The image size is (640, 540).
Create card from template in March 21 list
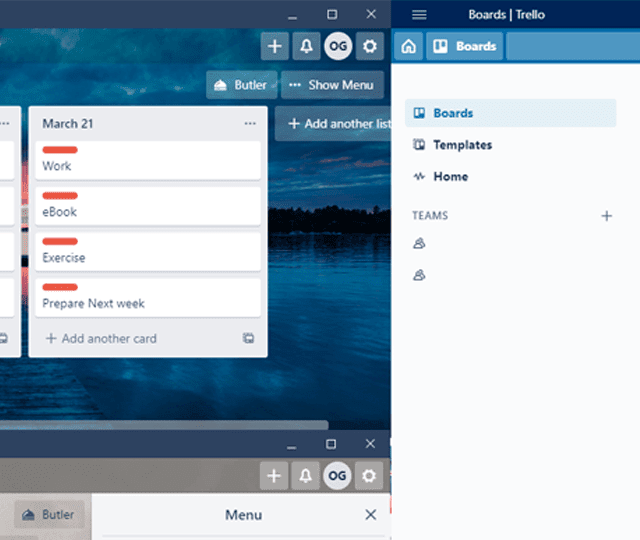pos(248,338)
